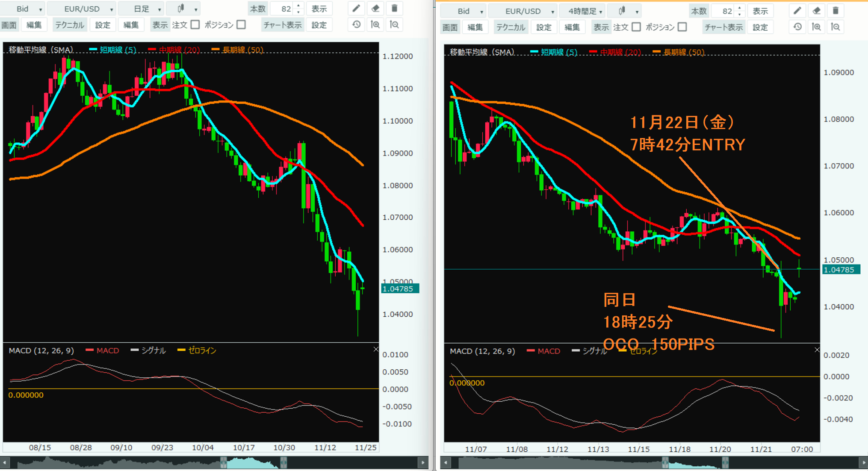Select the pencil draw tool in left chart
The width and height of the screenshot is (868, 471).
356,9
